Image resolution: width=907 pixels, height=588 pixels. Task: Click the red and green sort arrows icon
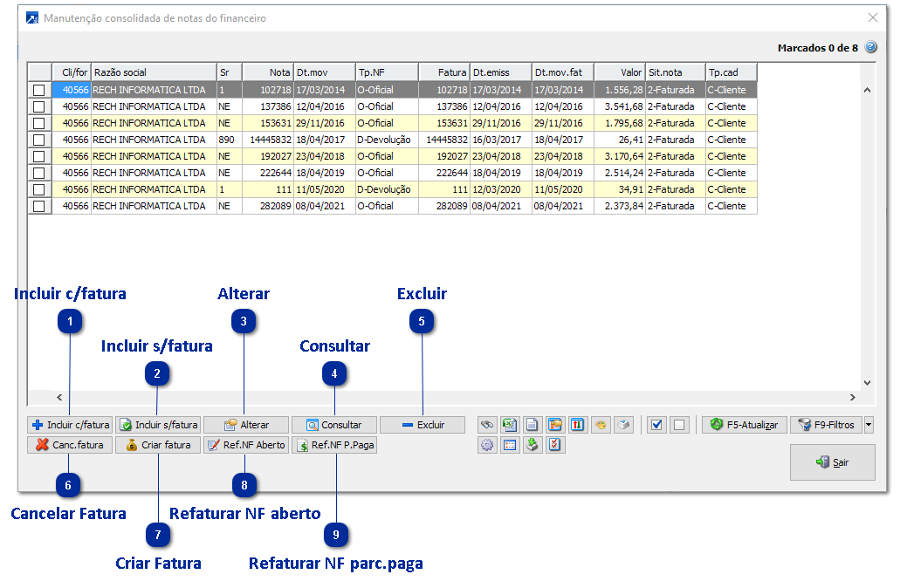(578, 425)
